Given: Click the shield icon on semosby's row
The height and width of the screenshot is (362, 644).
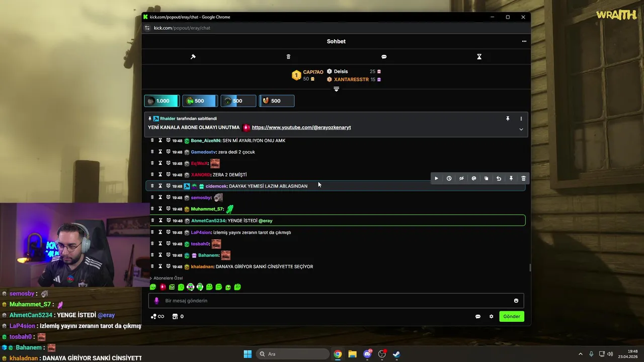Looking at the screenshot, I should pos(169,198).
